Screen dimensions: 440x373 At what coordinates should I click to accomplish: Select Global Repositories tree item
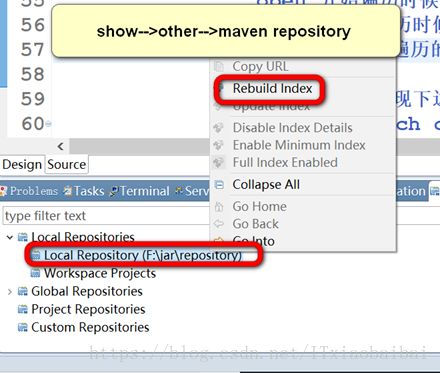[87, 291]
